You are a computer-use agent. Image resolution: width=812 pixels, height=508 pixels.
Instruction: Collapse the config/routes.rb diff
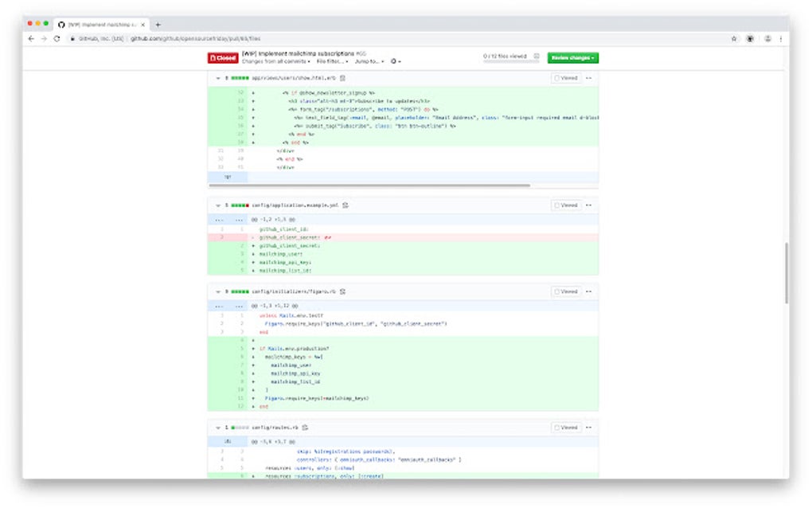[x=217, y=427]
